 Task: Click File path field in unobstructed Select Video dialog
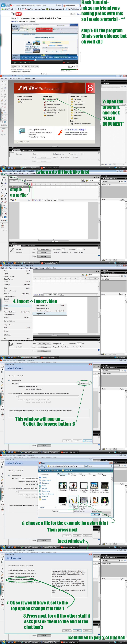click(x=48, y=383)
